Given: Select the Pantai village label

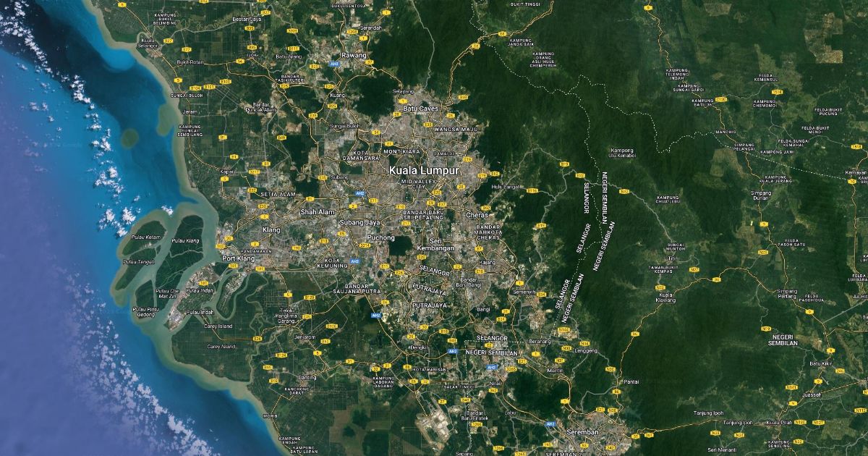Looking at the screenshot, I should 631,381.
